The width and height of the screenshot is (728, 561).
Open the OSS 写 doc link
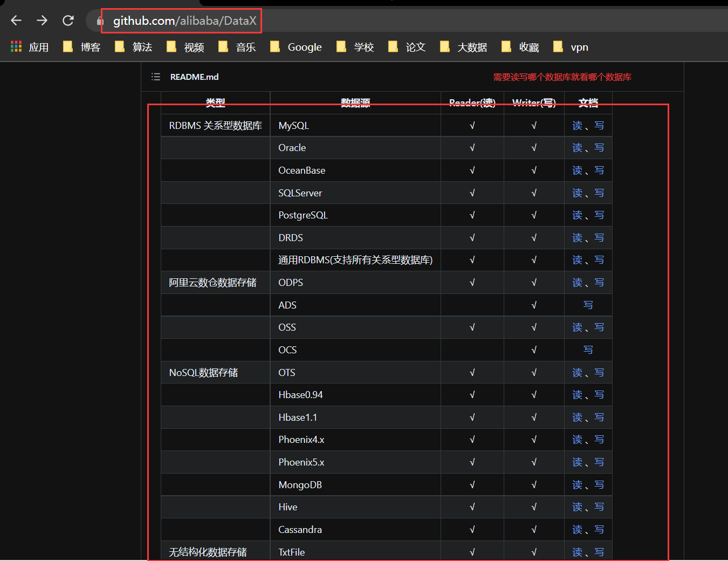pyautogui.click(x=599, y=327)
